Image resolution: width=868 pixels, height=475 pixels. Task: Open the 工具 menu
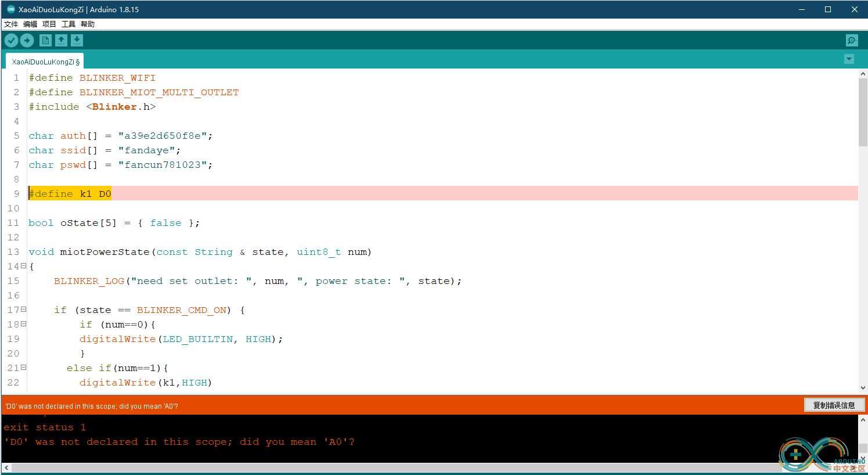coord(69,24)
